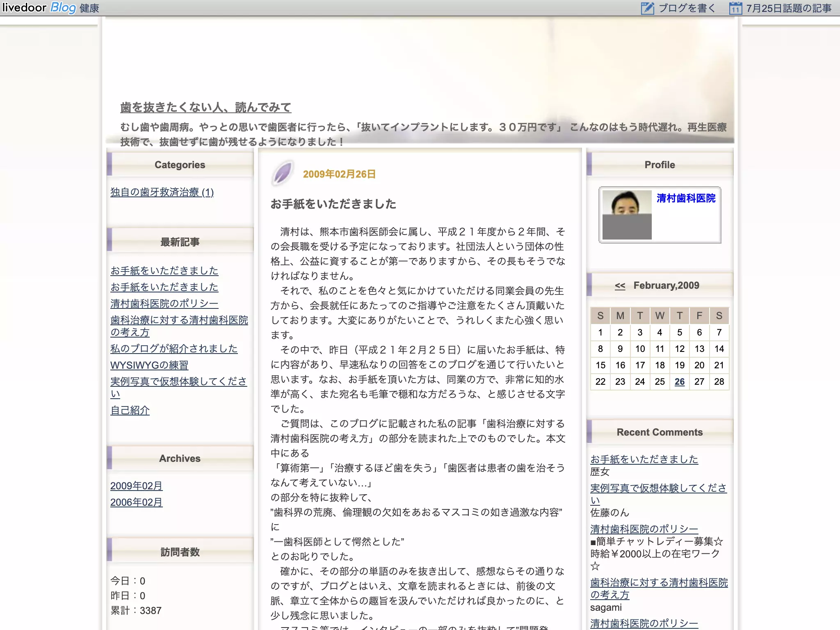Open 実例写真で仮想体験してください in 最新記事

[x=178, y=388]
